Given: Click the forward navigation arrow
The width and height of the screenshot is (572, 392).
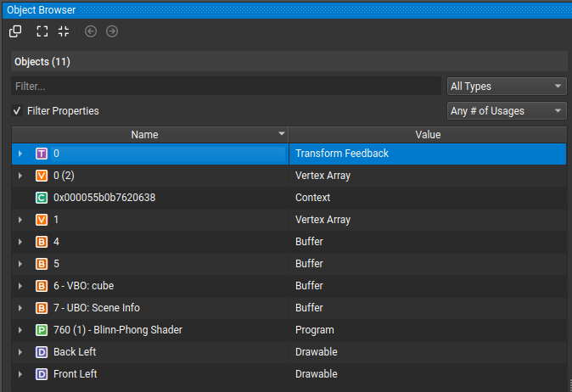Looking at the screenshot, I should [x=112, y=31].
